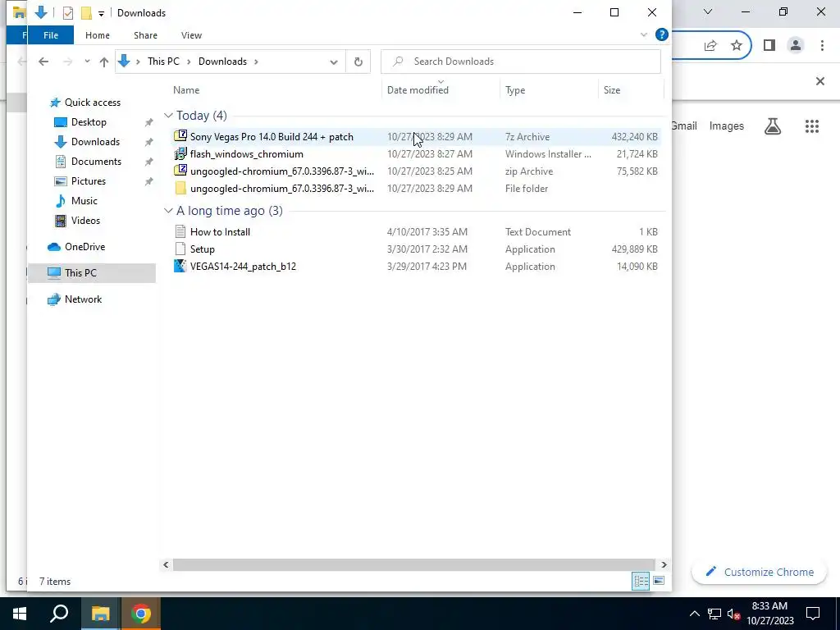Open the Google apps grid
Image resolution: width=840 pixels, height=630 pixels.
pos(812,126)
